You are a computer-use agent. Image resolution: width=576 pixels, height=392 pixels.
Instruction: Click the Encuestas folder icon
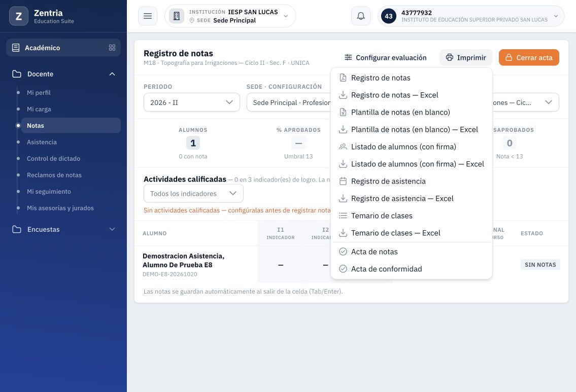click(17, 229)
